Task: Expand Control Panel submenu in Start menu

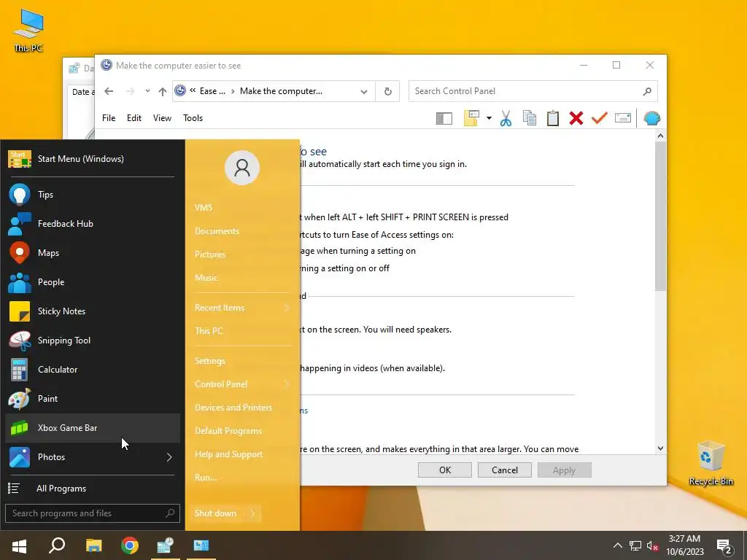Action: pyautogui.click(x=287, y=384)
